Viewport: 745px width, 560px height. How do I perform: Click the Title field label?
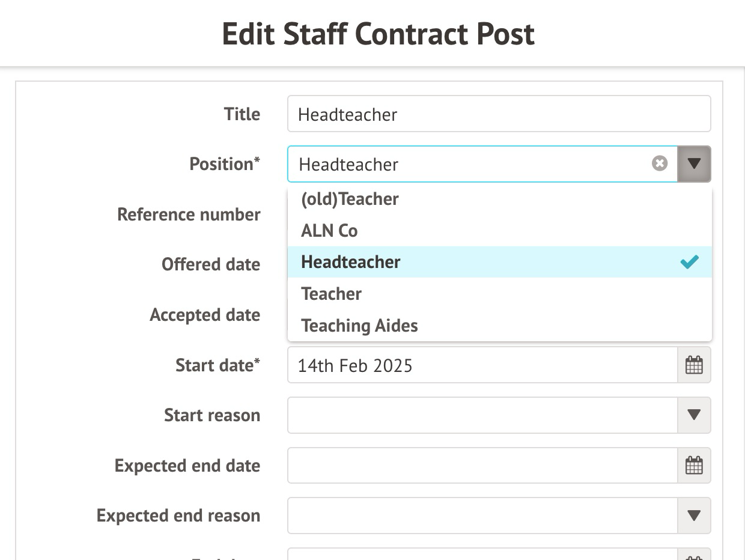click(242, 114)
